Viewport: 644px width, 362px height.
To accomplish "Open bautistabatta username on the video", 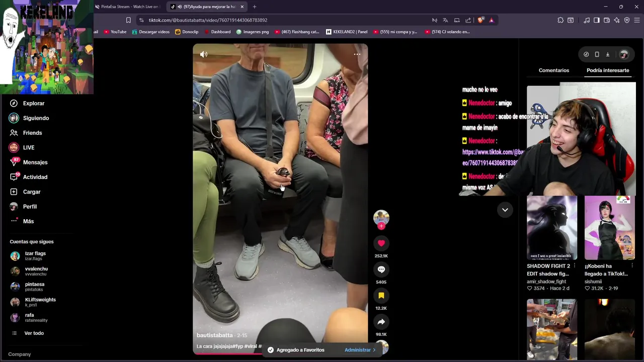I will (215, 335).
